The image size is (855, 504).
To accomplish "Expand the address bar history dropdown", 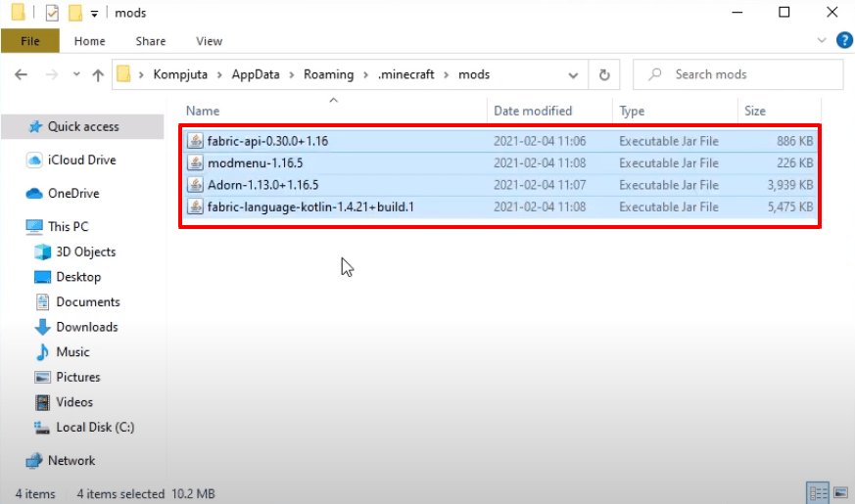I will (573, 75).
